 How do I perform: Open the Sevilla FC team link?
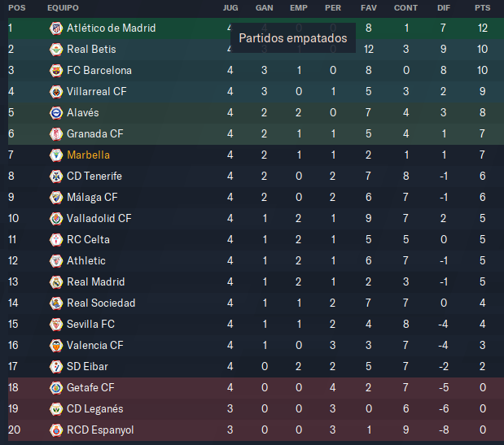click(90, 324)
